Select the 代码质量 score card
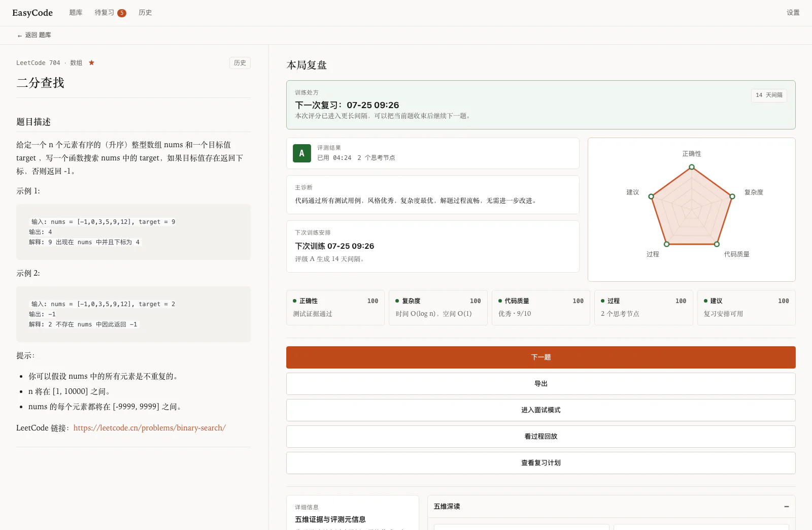 point(541,308)
